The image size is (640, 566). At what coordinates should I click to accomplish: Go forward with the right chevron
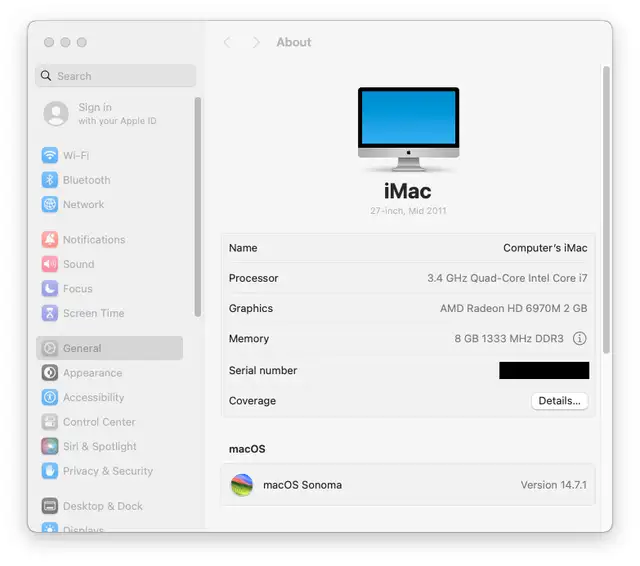pos(256,42)
